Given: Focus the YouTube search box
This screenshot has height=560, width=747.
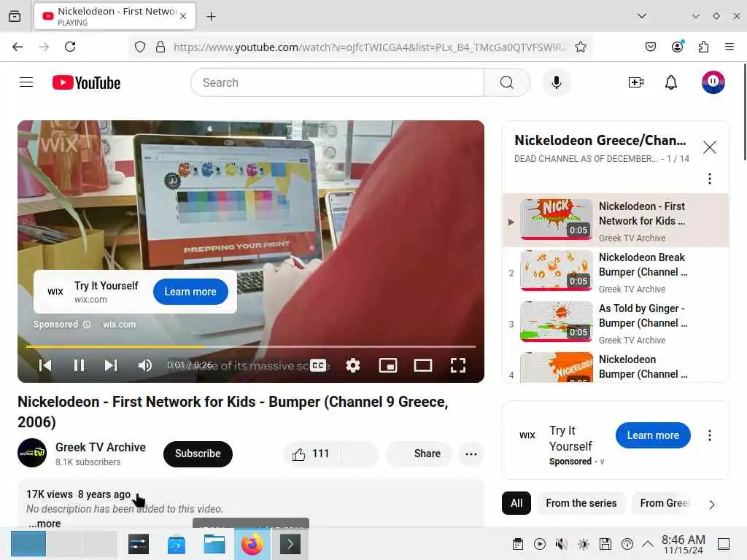Looking at the screenshot, I should (337, 82).
